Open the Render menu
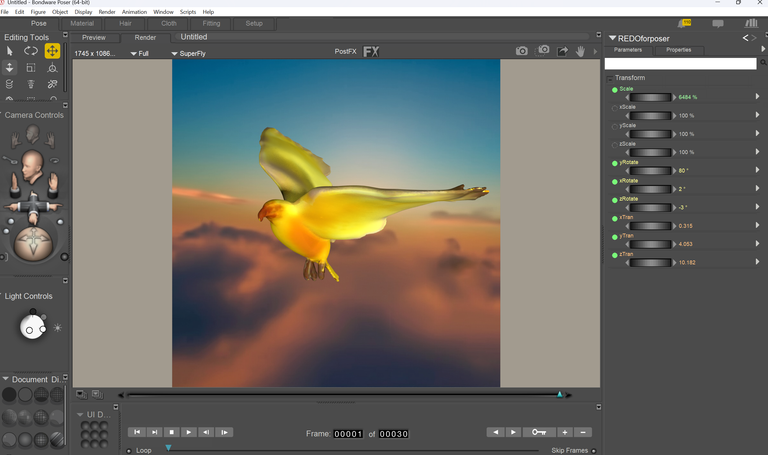The width and height of the screenshot is (768, 455). click(x=107, y=12)
